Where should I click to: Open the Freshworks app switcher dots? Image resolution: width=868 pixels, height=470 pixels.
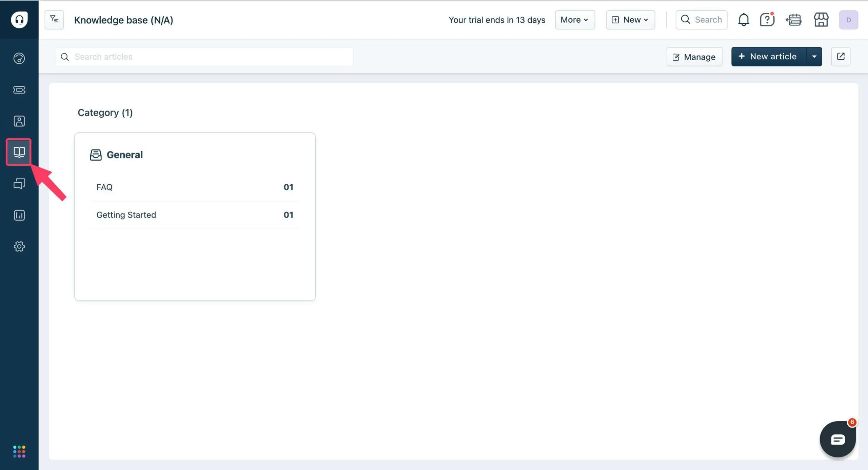tap(19, 451)
